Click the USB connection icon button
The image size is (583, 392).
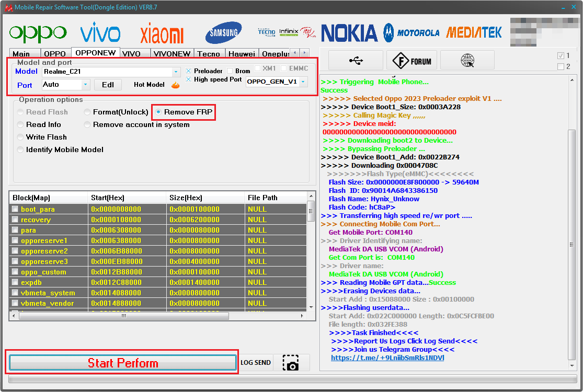pos(356,60)
